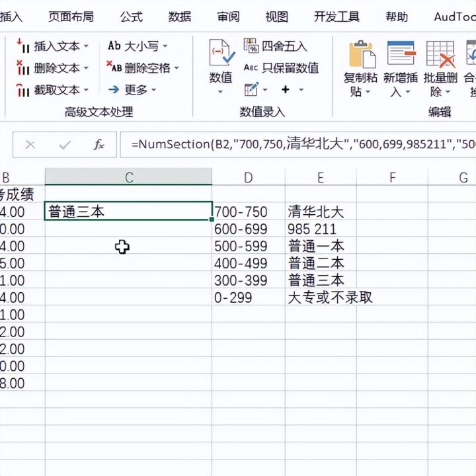This screenshot has height=476, width=476.
Task: Open the 帮助 tab
Action: 397,17
